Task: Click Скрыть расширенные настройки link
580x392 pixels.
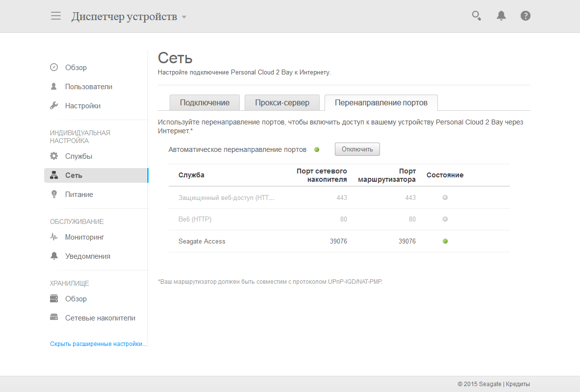Action: tap(98, 344)
